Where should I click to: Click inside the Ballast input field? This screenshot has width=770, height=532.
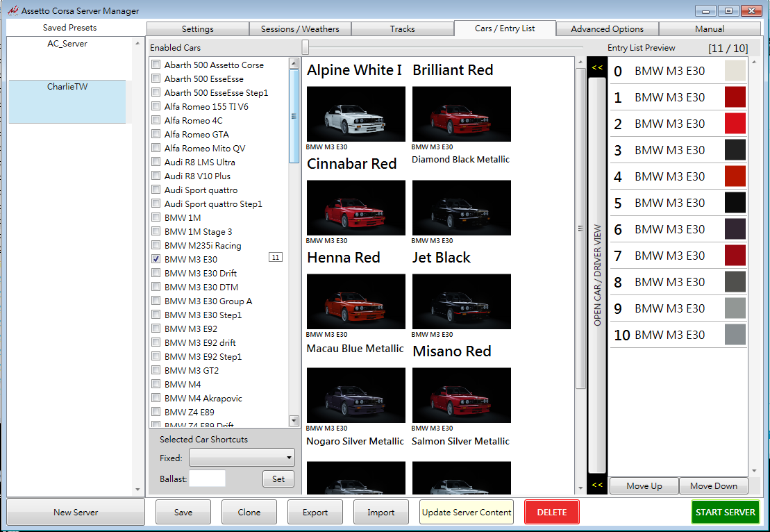click(x=207, y=479)
